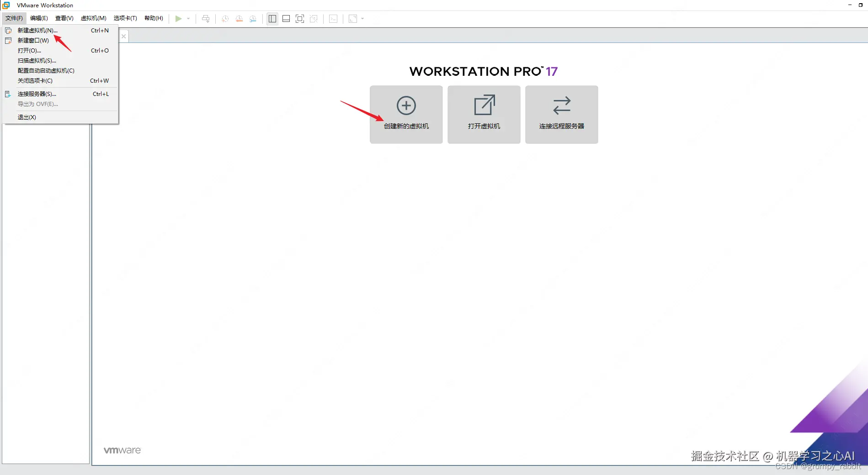Click the Revert to Snapshot icon
The width and height of the screenshot is (868, 475).
point(239,19)
